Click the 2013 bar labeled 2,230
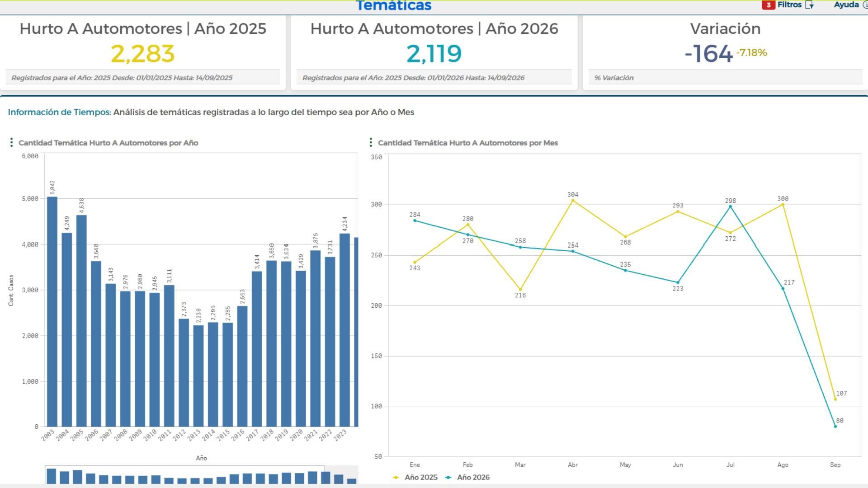 [198, 376]
